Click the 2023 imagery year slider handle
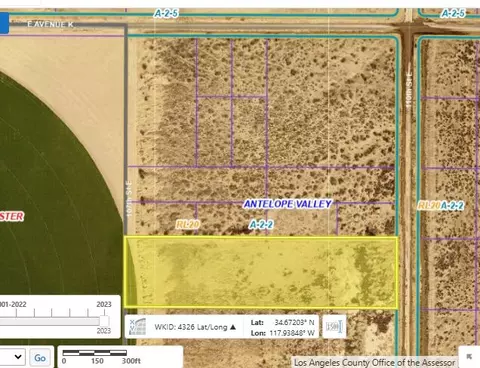480x368 pixels. pos(104,321)
